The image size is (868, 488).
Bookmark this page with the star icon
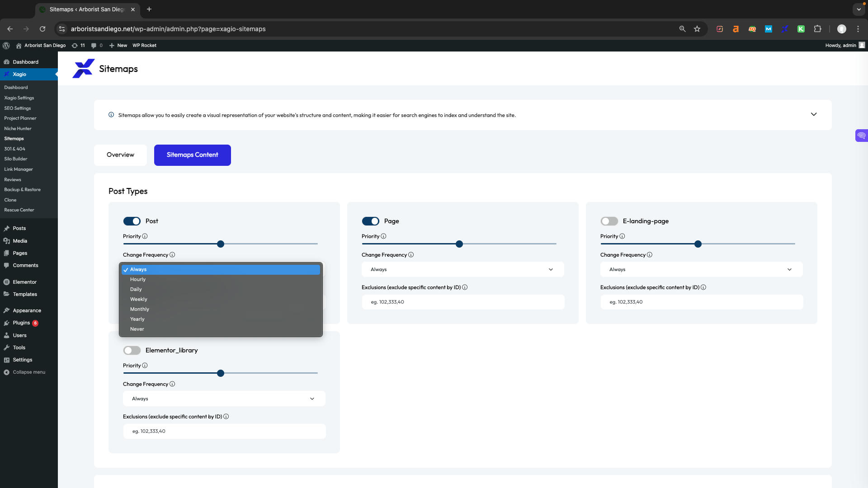click(697, 29)
